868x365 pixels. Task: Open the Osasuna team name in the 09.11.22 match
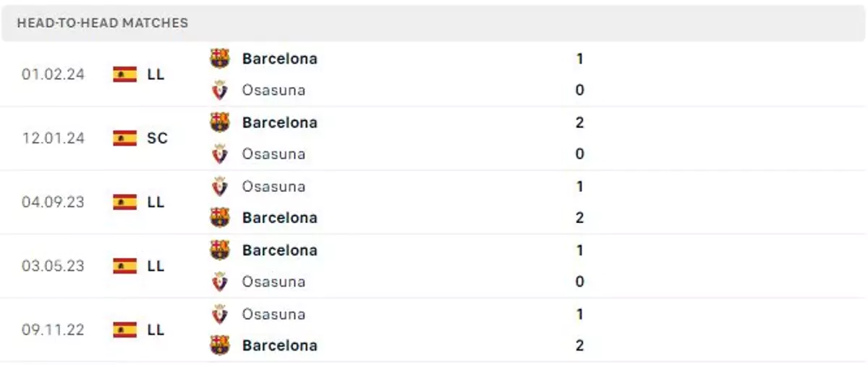point(273,314)
